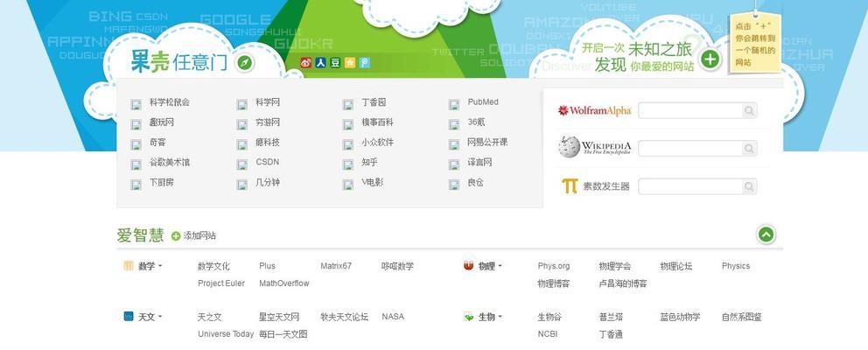Open the V电影 link

[x=373, y=182]
